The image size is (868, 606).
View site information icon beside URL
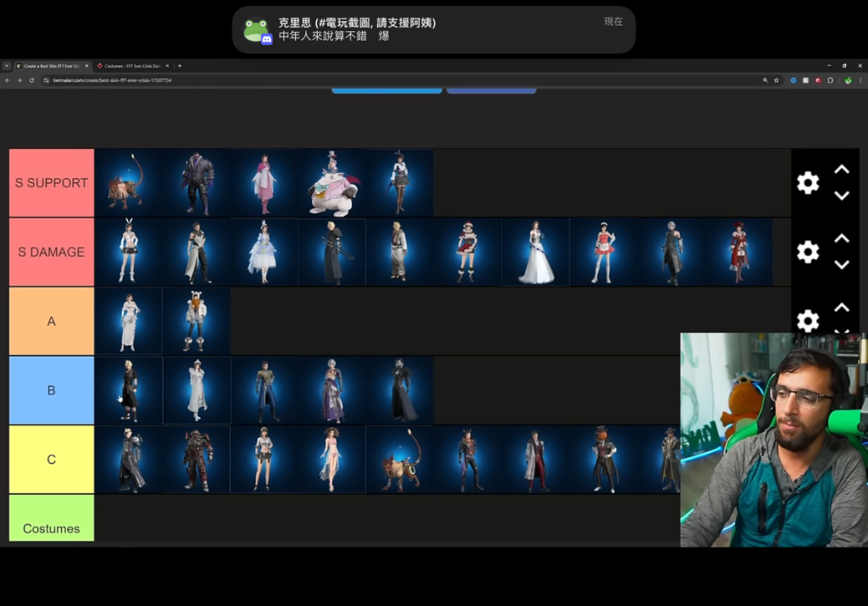47,81
